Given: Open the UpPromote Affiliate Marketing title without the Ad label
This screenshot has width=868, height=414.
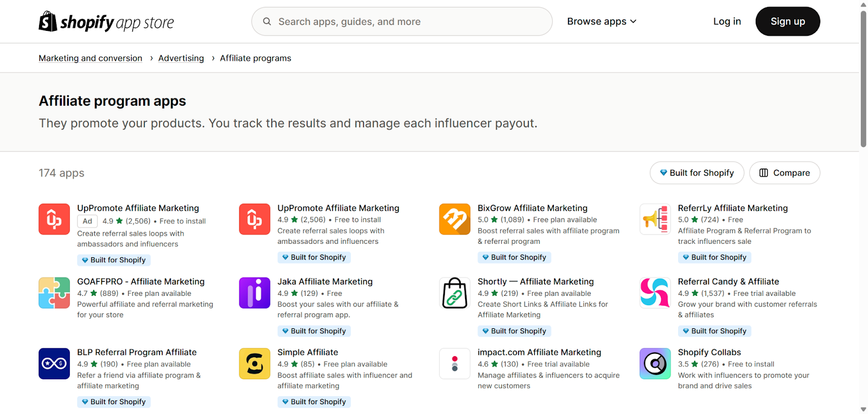Looking at the screenshot, I should pyautogui.click(x=338, y=208).
